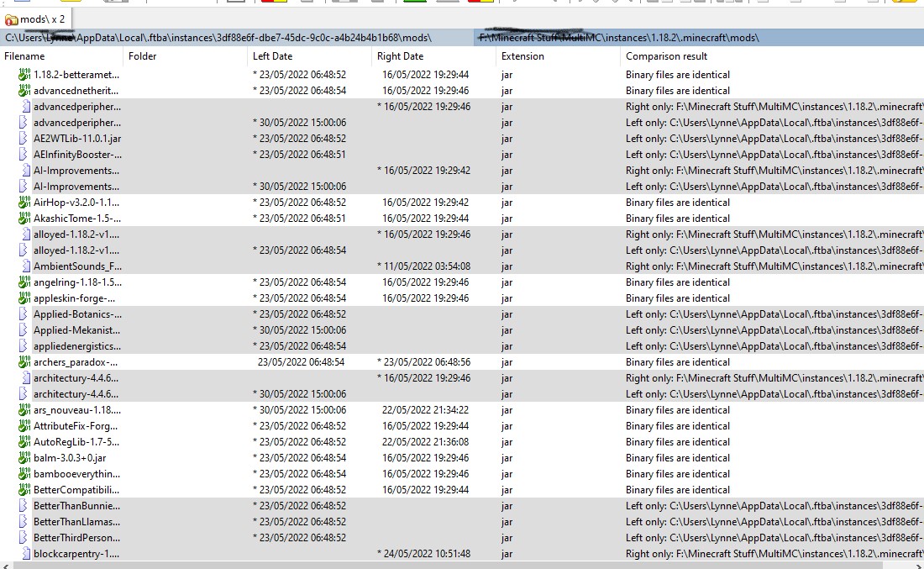Select the bambooeverythin right date cell
Viewport: 924px width, 569px height.
click(426, 473)
